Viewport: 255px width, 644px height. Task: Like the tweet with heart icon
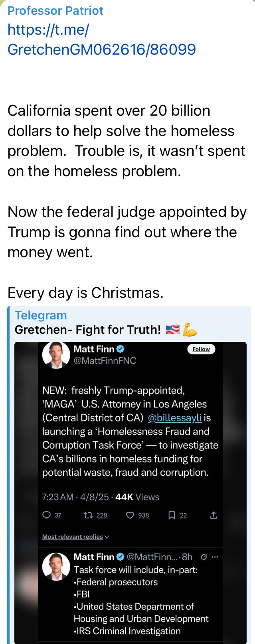(130, 515)
